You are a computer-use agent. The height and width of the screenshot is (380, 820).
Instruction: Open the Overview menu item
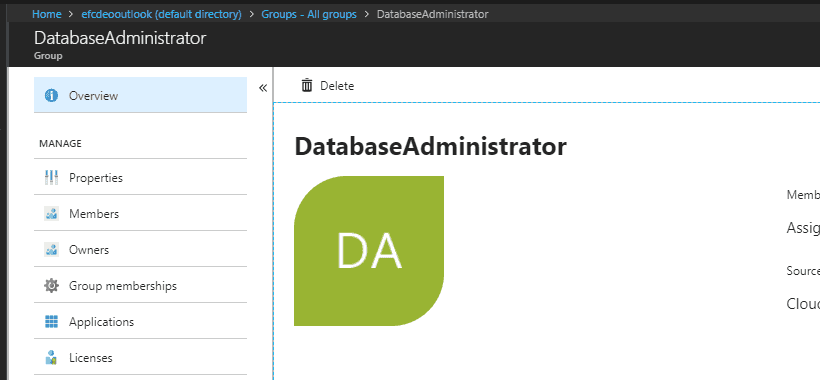[140, 95]
